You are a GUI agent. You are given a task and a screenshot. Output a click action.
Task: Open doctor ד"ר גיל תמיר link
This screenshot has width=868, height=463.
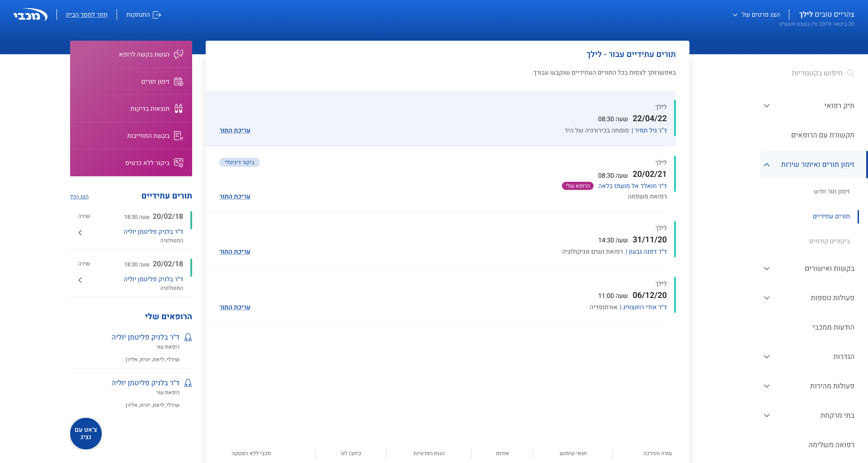point(651,130)
